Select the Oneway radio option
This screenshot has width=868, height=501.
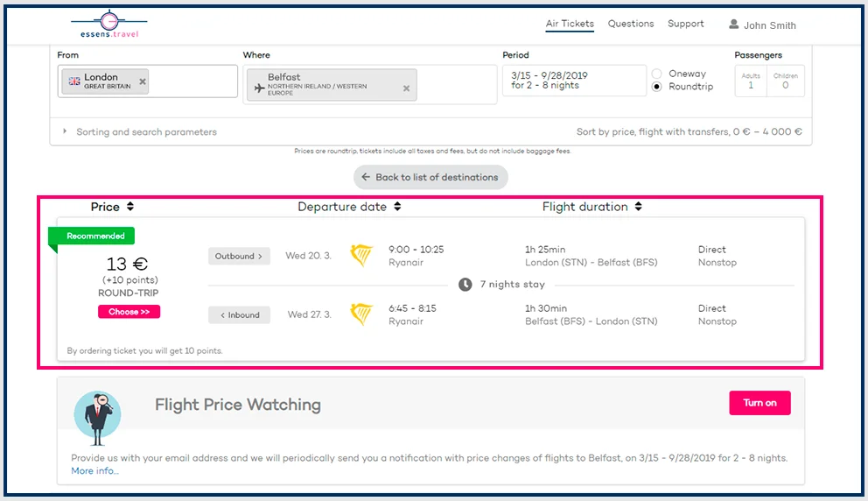656,74
